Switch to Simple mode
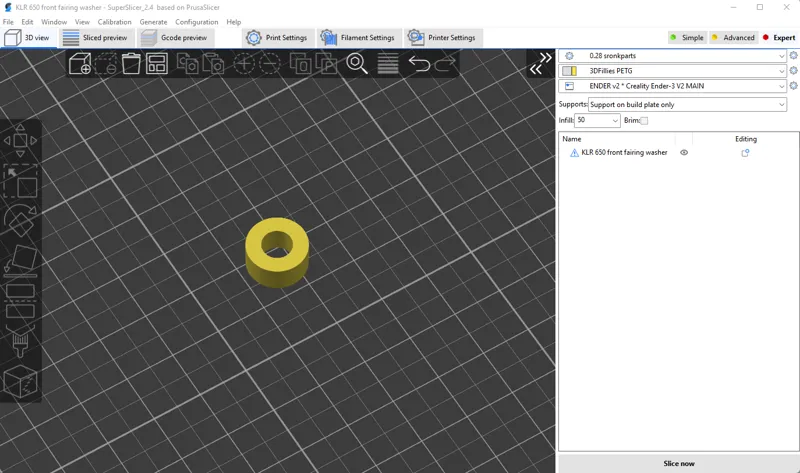This screenshot has height=473, width=800. point(687,37)
